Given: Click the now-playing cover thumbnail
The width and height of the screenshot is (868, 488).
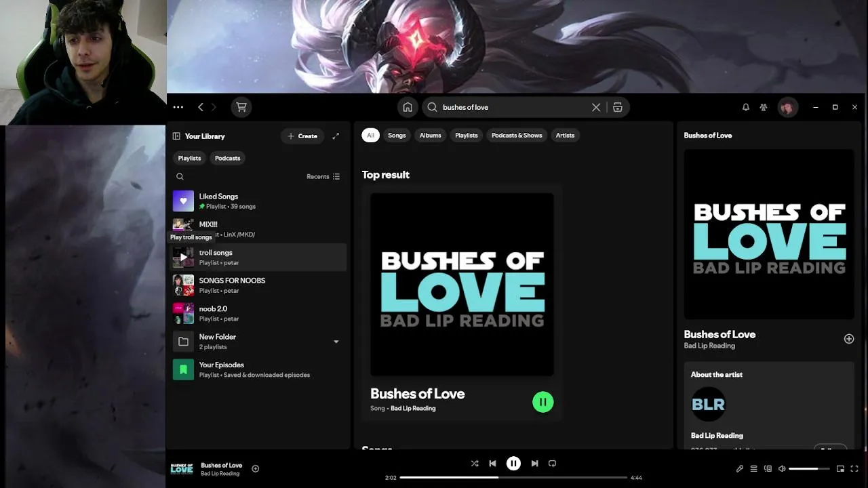Looking at the screenshot, I should click(182, 468).
